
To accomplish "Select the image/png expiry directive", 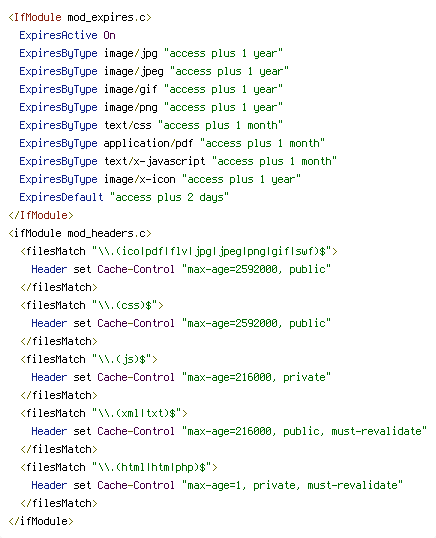I will (151, 107).
